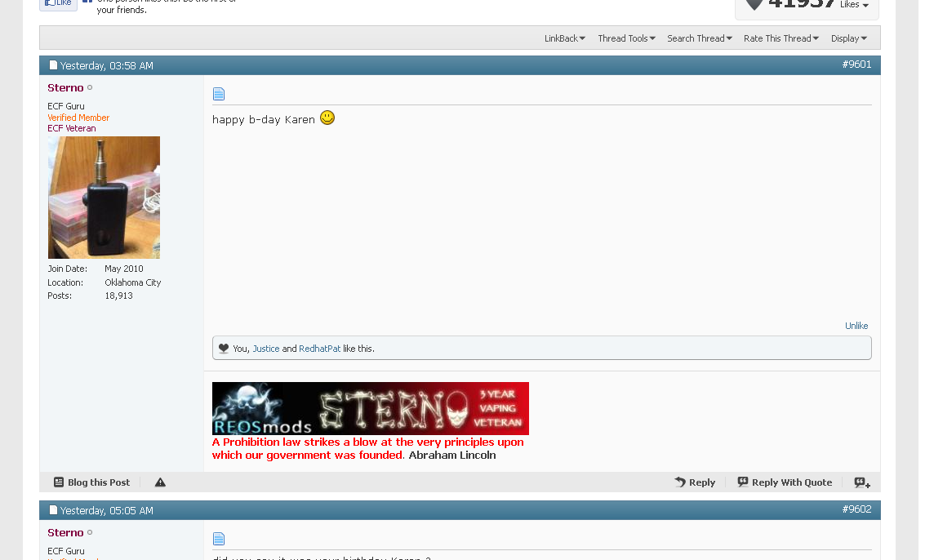Reply to post #9601
The height and width of the screenshot is (560, 934).
click(695, 482)
